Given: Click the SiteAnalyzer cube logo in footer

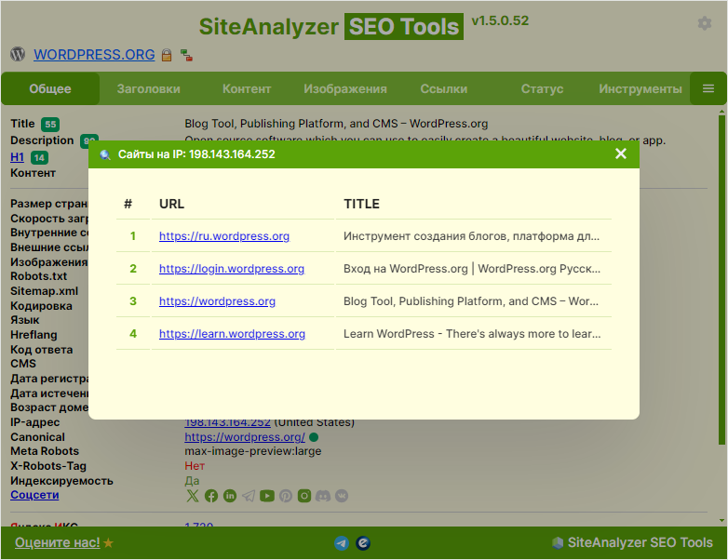Looking at the screenshot, I should (558, 543).
